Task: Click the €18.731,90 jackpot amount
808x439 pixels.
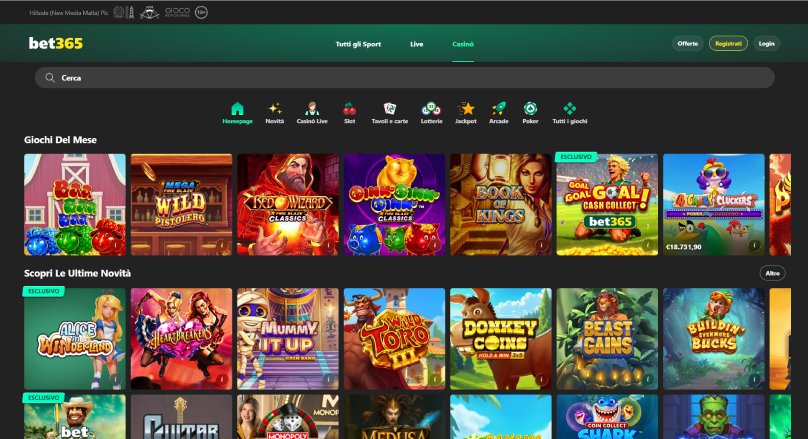Action: point(684,247)
